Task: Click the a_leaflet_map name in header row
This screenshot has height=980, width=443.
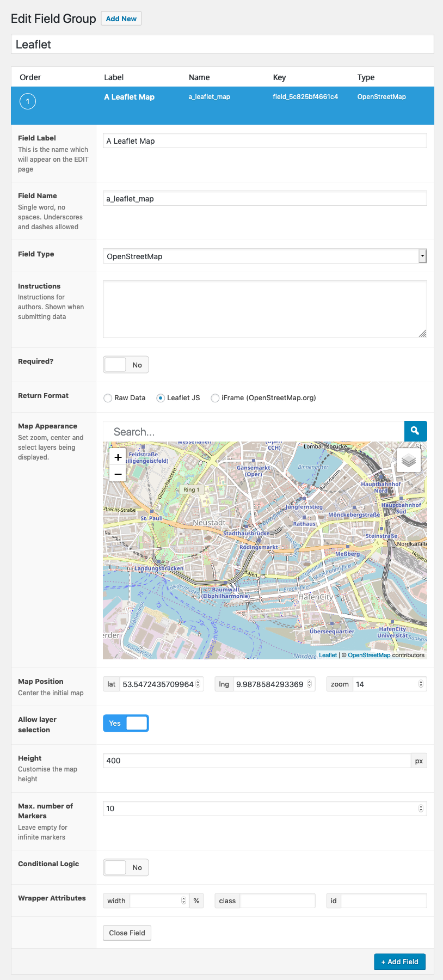Action: [210, 97]
